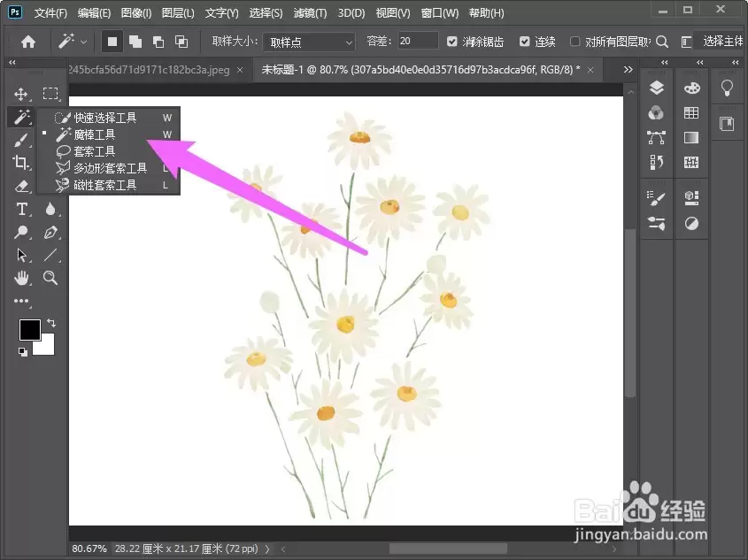Expand the hidden document tabs chevron
This screenshot has height=560, width=748.
point(628,70)
